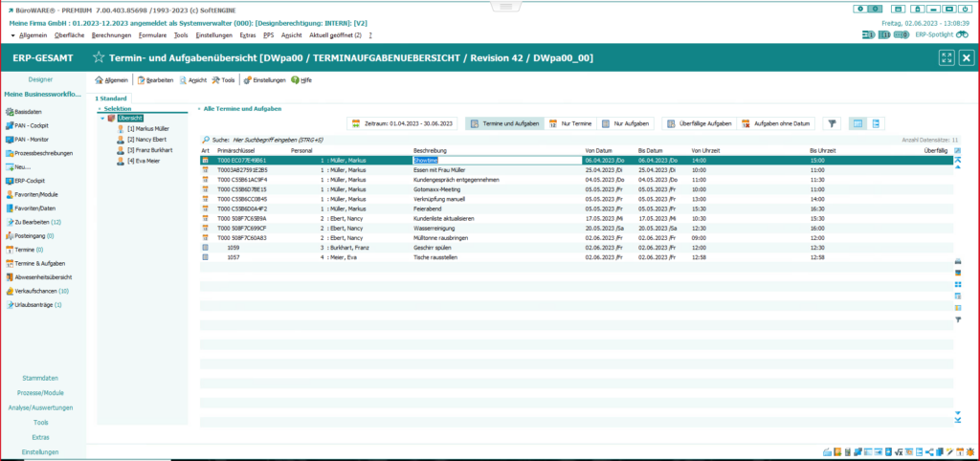980x461 pixels.
Task: Click the power off icon in title bar
Action: point(965,9)
